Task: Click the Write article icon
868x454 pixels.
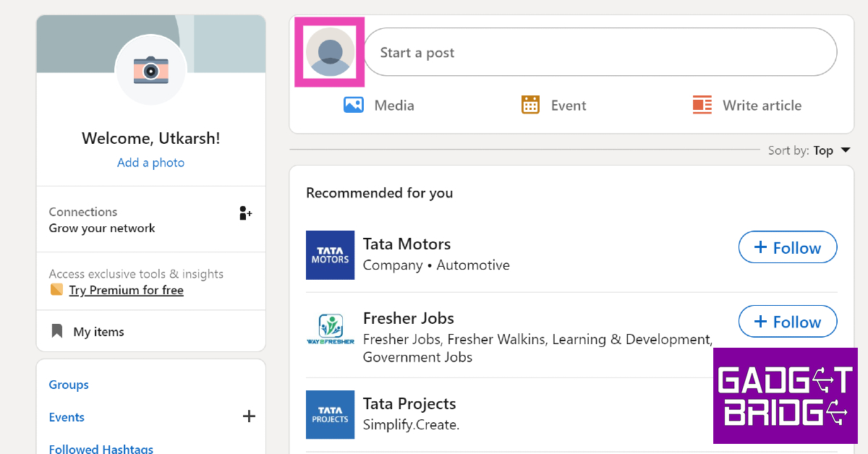Action: (702, 105)
